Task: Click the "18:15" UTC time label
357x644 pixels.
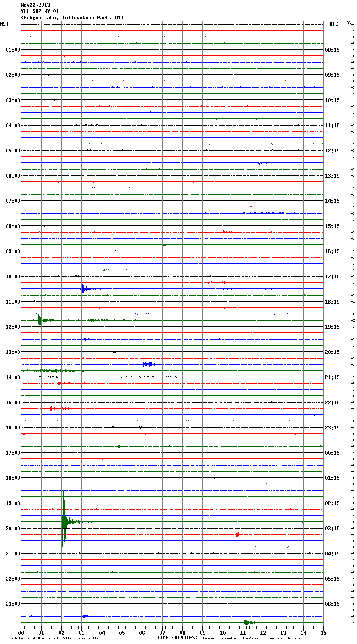Action: click(332, 301)
